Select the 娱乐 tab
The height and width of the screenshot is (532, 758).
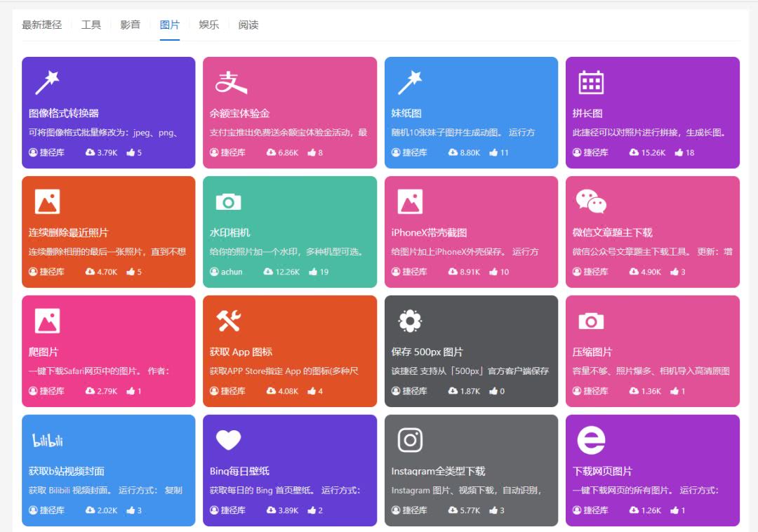coord(209,25)
